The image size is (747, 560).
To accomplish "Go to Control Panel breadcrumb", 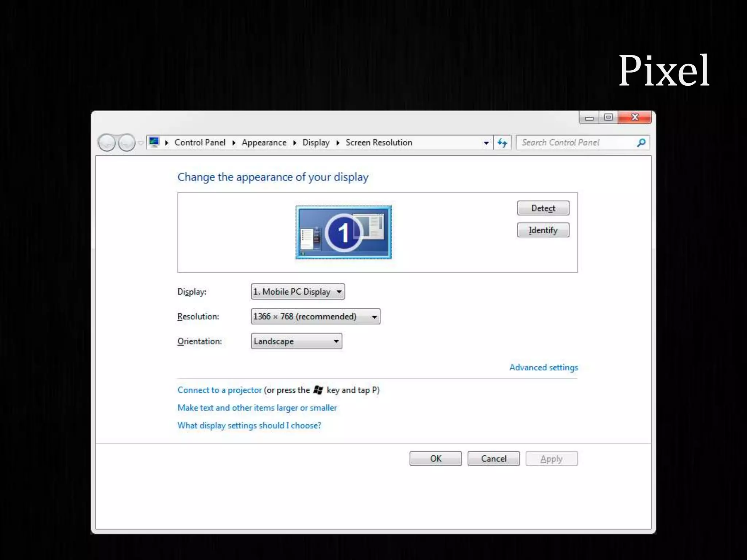I will pyautogui.click(x=200, y=143).
